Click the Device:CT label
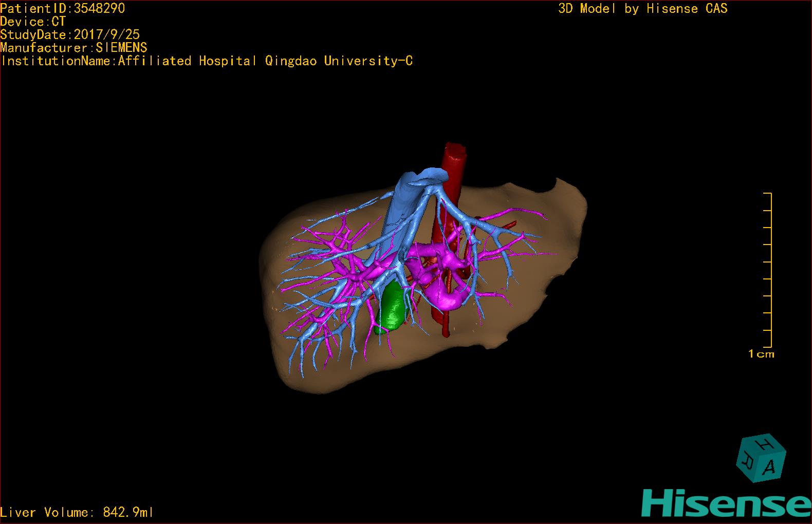Screen dimensions: 812x524 [x=33, y=22]
